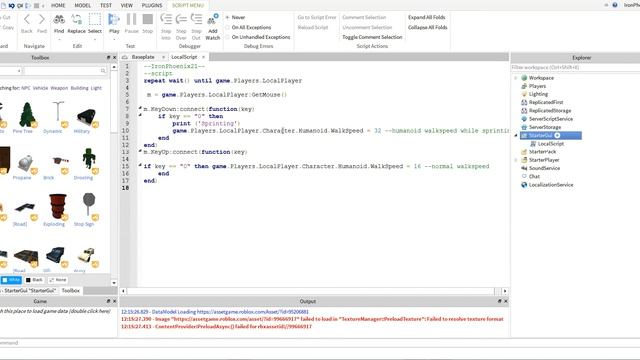Screen dimensions: 640x360
Task: Open the VIEW ribbon tab
Action: point(127,5)
